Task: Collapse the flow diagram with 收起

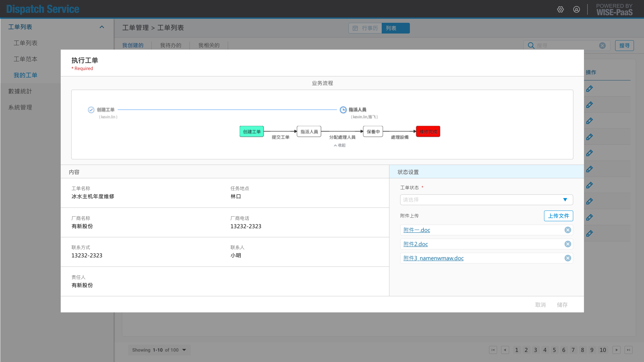Action: tap(339, 145)
